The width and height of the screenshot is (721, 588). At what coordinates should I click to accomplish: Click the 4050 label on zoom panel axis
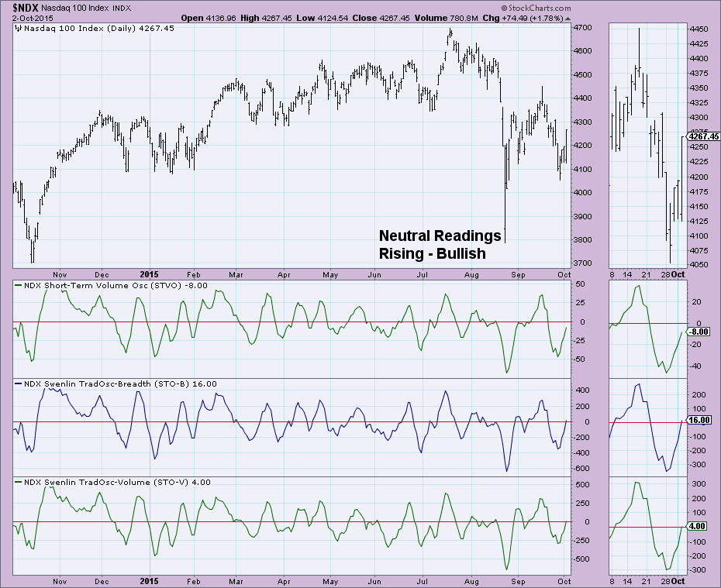[x=699, y=265]
